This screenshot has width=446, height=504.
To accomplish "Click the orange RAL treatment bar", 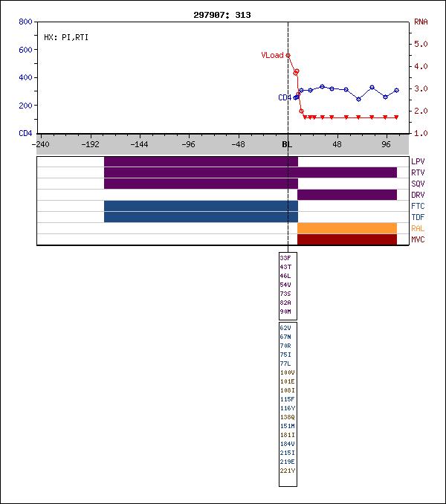I will pos(347,228).
